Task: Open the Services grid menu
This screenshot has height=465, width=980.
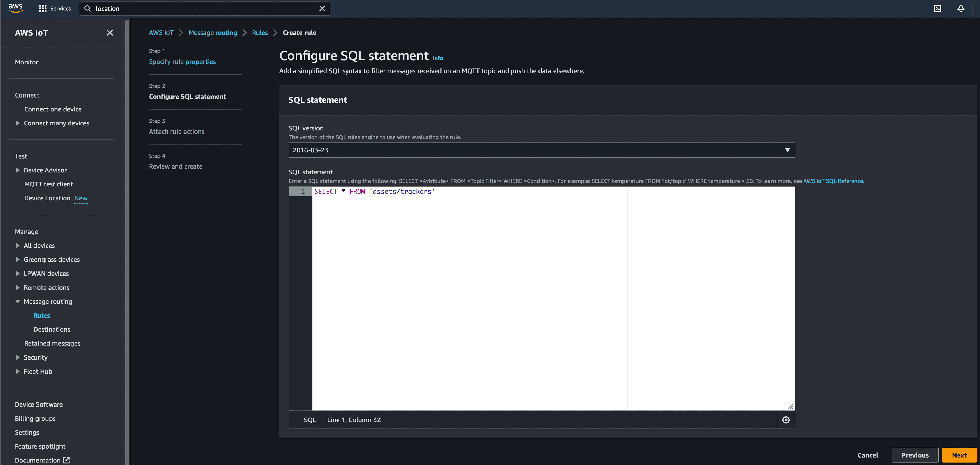Action: click(x=55, y=8)
